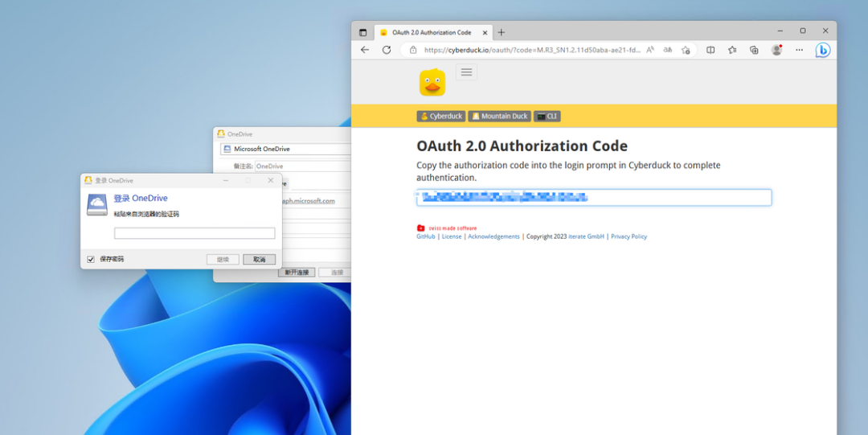Viewport: 868px width, 435px height.
Task: Click the translate page icon
Action: click(668, 50)
